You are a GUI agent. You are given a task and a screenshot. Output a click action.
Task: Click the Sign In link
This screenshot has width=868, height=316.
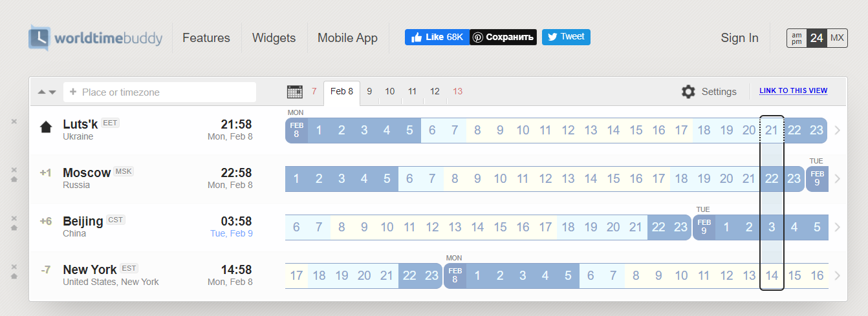point(739,38)
